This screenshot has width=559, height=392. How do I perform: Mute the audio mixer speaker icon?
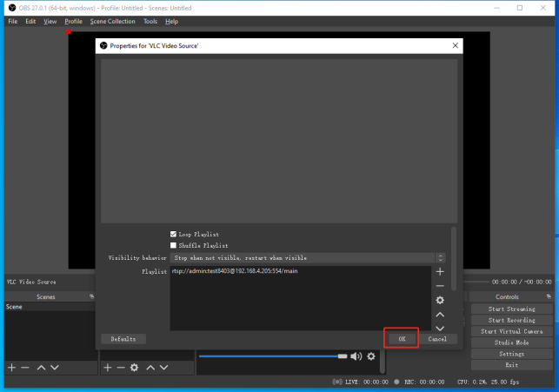[356, 356]
